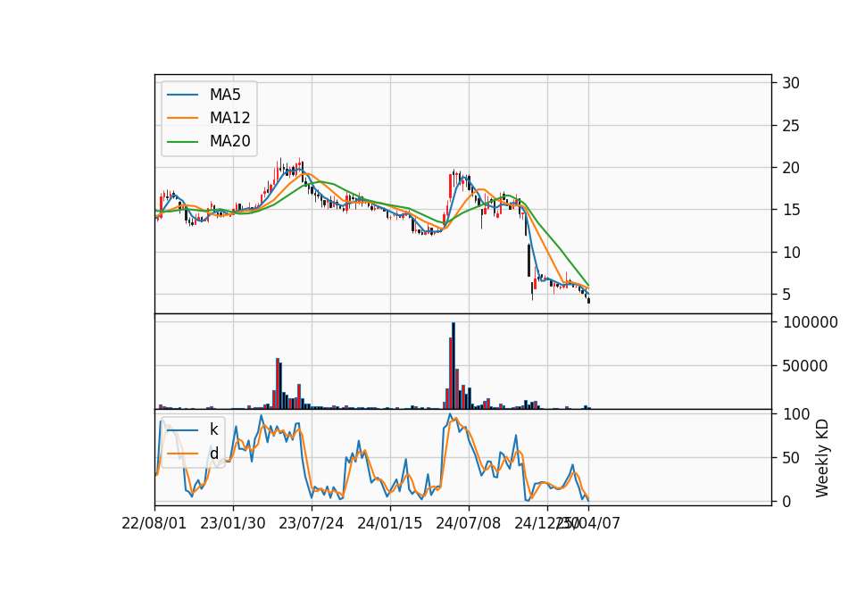This screenshot has height=616, width=857.
Task: Click the Weekly KD axis title
Action: pyautogui.click(x=822, y=459)
